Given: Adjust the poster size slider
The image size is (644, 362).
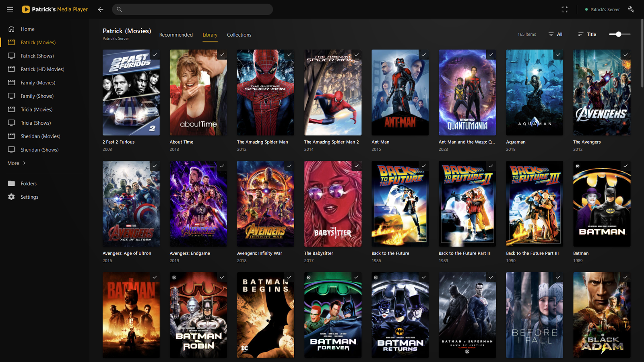Looking at the screenshot, I should coord(619,34).
